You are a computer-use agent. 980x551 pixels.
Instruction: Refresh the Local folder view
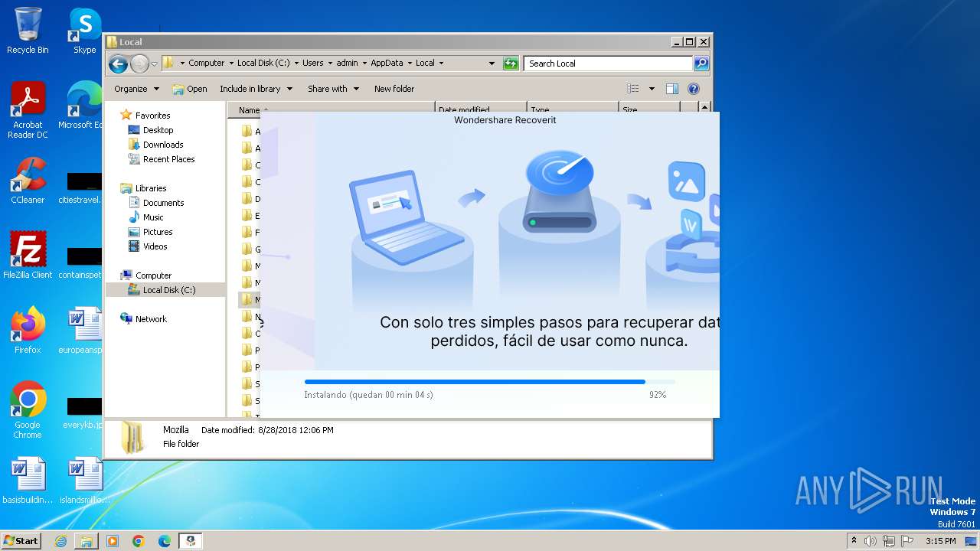click(511, 64)
